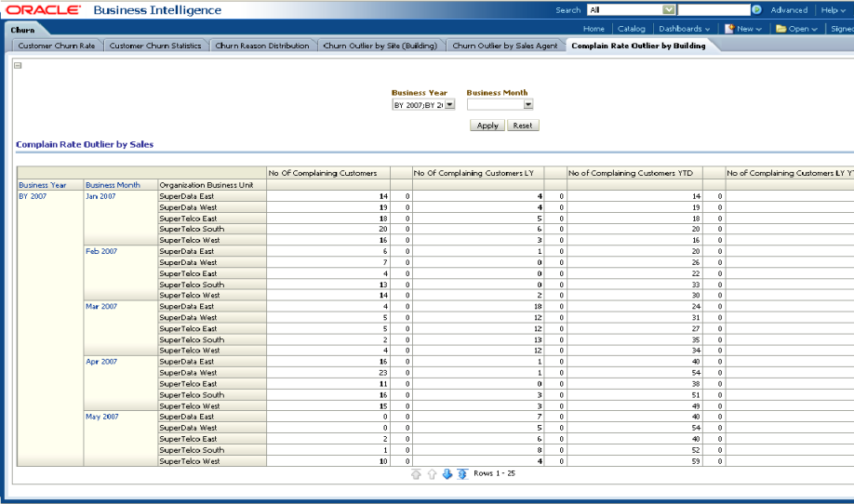Open the Home link

(594, 29)
